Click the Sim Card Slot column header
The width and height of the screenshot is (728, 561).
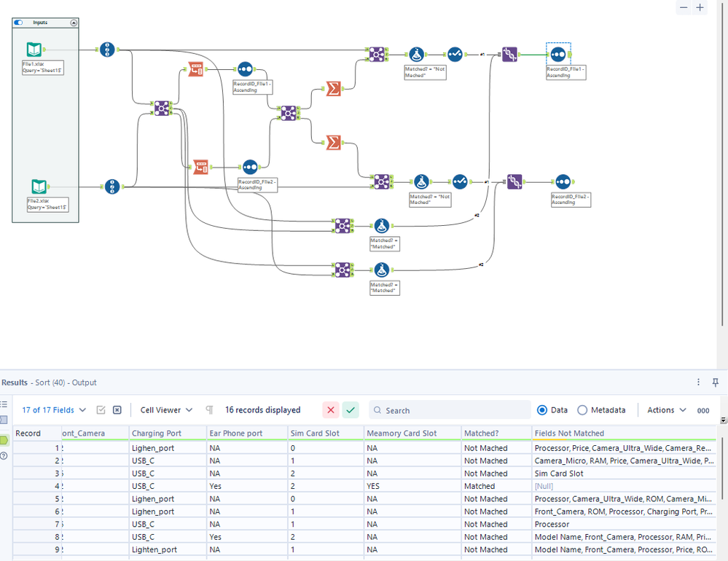(x=326, y=433)
